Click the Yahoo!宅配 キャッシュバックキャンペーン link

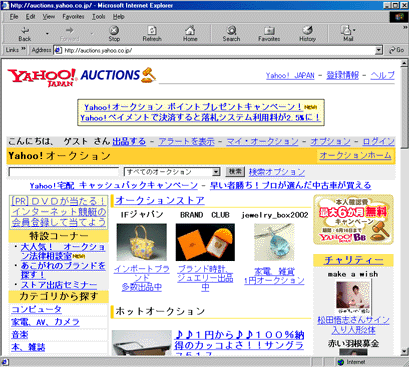coord(114,186)
